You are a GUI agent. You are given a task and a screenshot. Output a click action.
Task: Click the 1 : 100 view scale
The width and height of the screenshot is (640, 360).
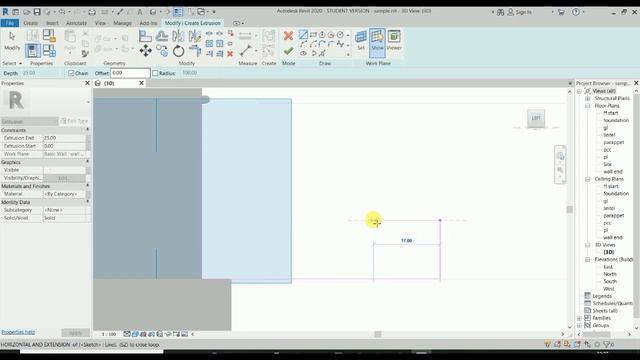(109, 334)
